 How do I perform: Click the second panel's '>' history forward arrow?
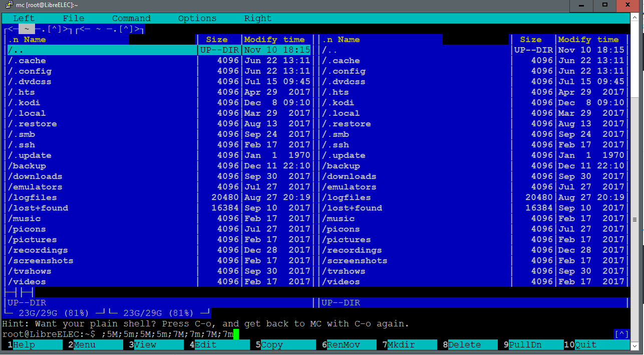pyautogui.click(x=137, y=29)
